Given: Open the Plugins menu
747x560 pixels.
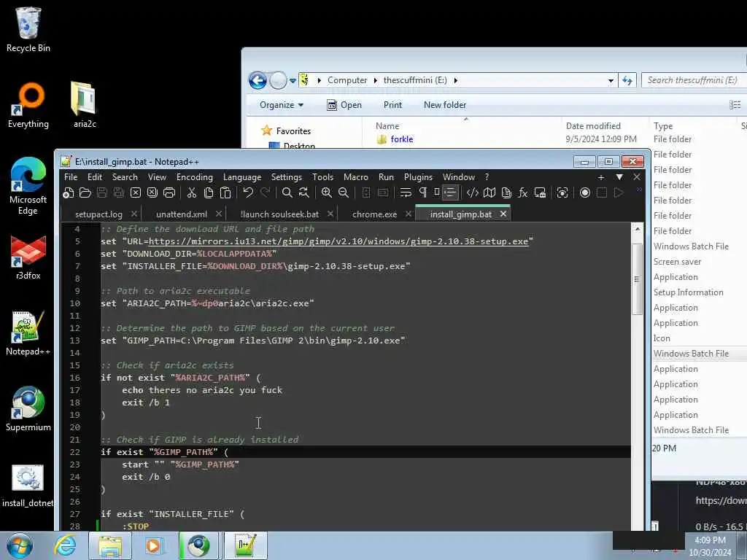Looking at the screenshot, I should click(x=418, y=176).
